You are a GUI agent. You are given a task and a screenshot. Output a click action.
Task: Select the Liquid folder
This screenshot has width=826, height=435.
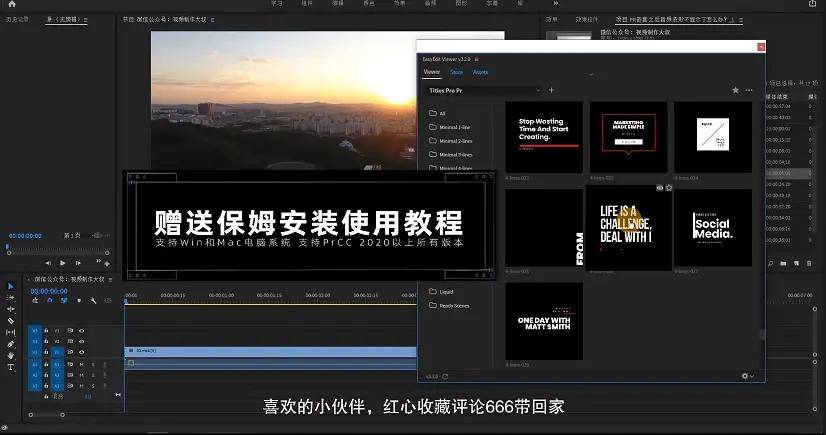(441, 291)
